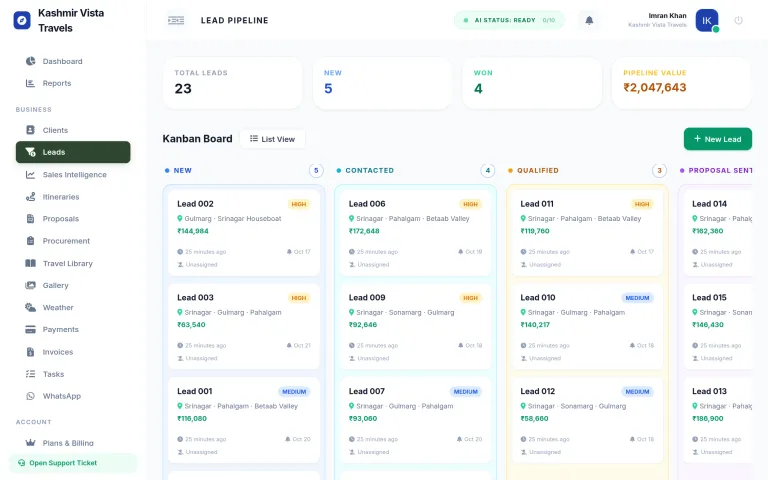Open the Lead 007 card title
The width and height of the screenshot is (768, 480).
tap(366, 391)
